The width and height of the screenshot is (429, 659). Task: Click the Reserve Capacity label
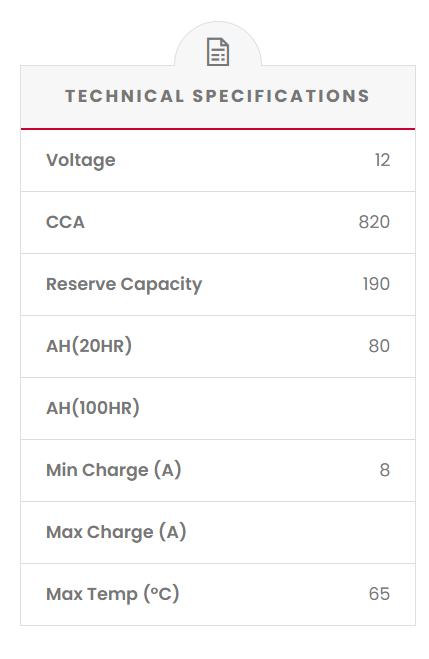124,285
